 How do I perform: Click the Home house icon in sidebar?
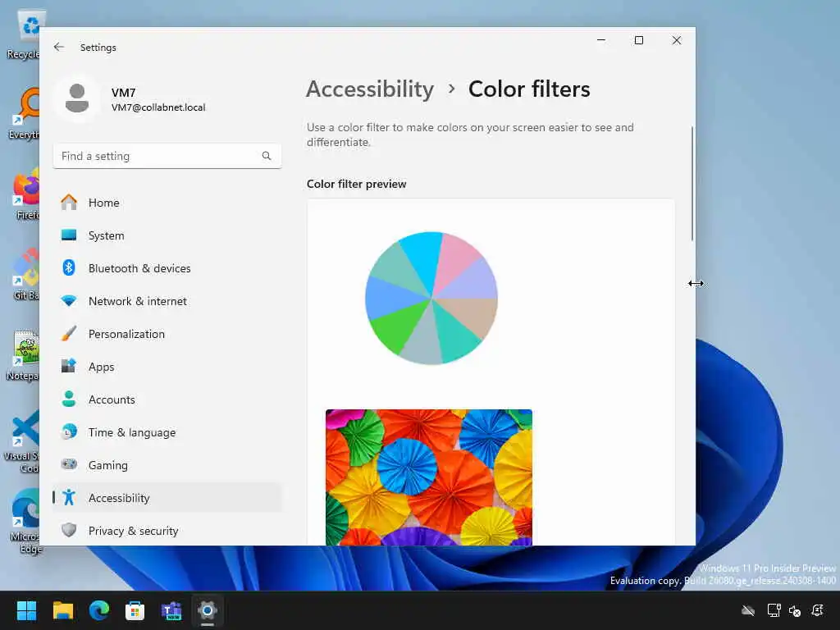[69, 203]
